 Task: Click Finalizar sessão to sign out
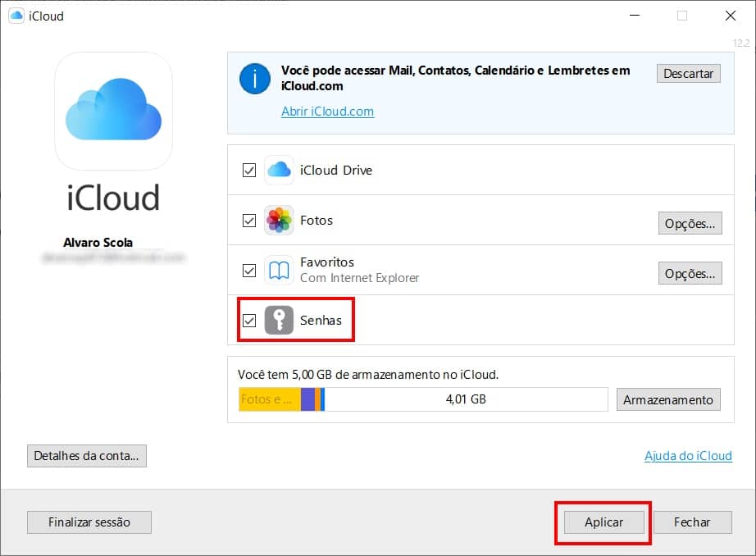point(89,522)
